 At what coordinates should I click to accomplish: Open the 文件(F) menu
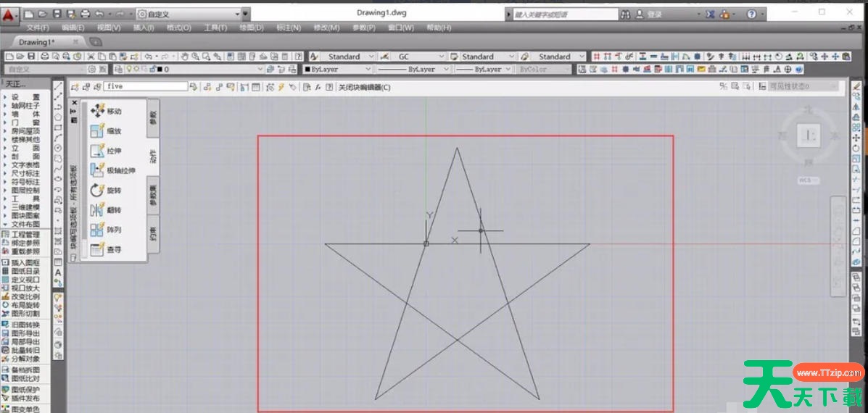point(38,28)
